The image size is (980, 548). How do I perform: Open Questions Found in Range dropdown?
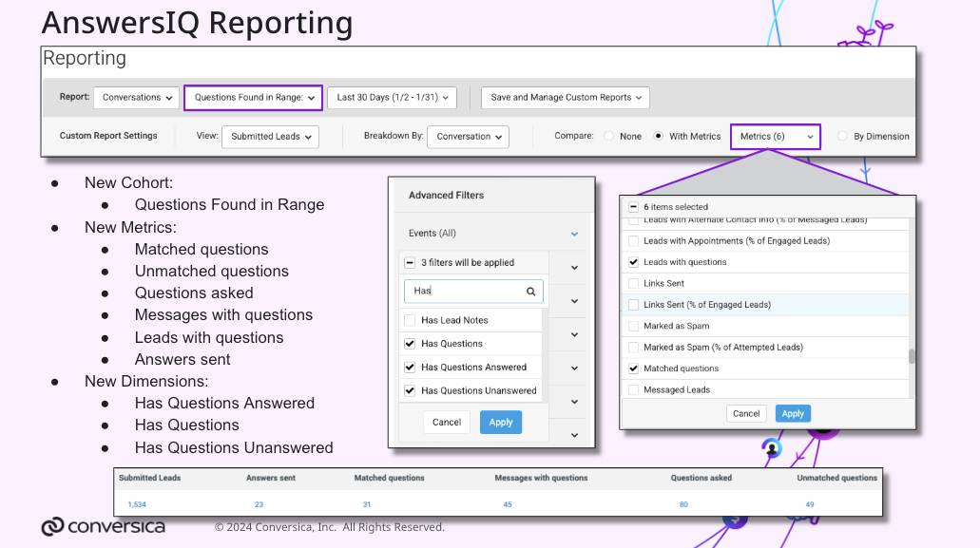pyautogui.click(x=253, y=98)
